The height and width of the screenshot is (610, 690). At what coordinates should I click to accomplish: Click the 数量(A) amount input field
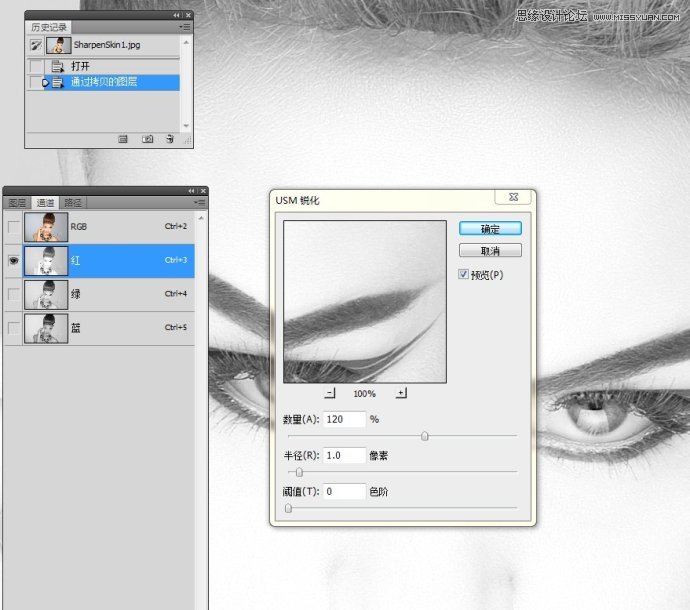click(x=344, y=419)
